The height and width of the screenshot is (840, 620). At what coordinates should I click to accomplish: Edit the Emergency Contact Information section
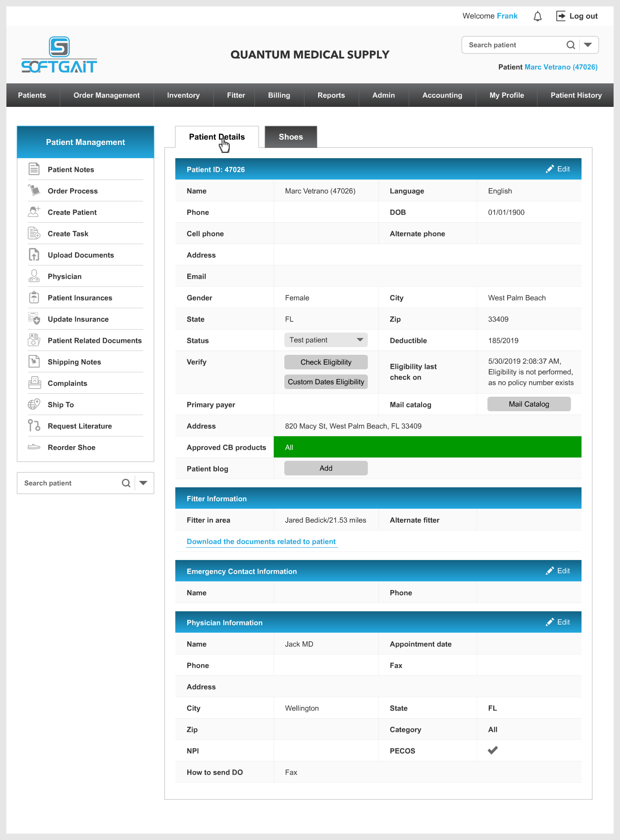coord(558,571)
